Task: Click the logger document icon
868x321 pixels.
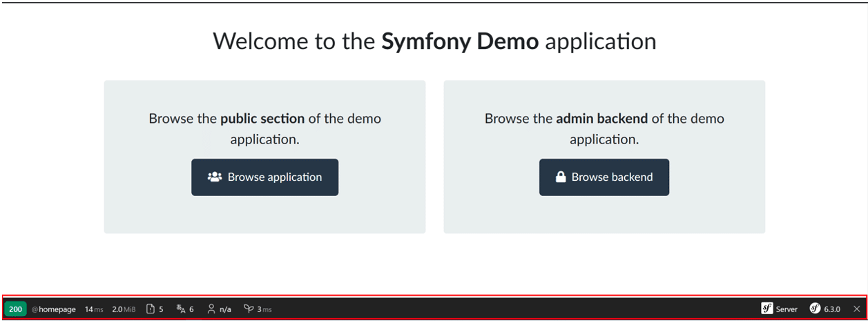Action: point(151,309)
